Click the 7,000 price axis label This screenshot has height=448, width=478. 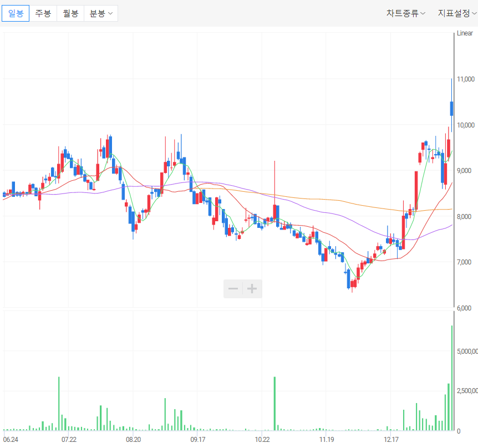pyautogui.click(x=464, y=262)
